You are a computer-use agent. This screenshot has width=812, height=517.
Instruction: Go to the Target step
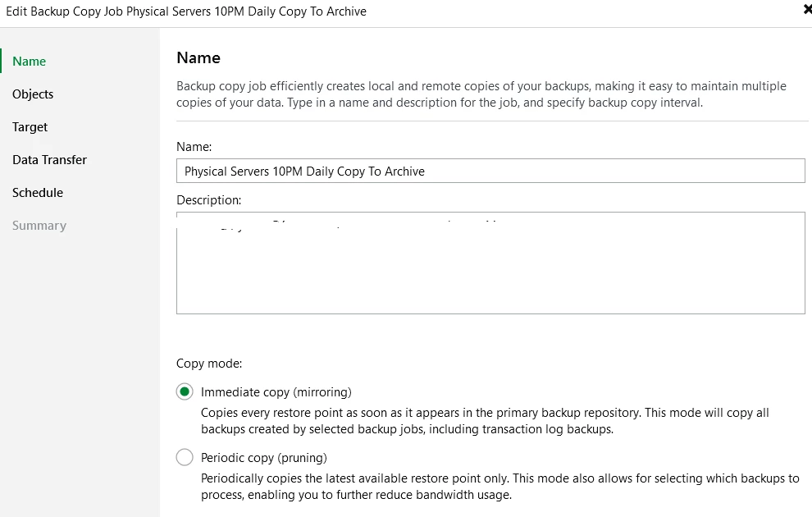point(30,127)
